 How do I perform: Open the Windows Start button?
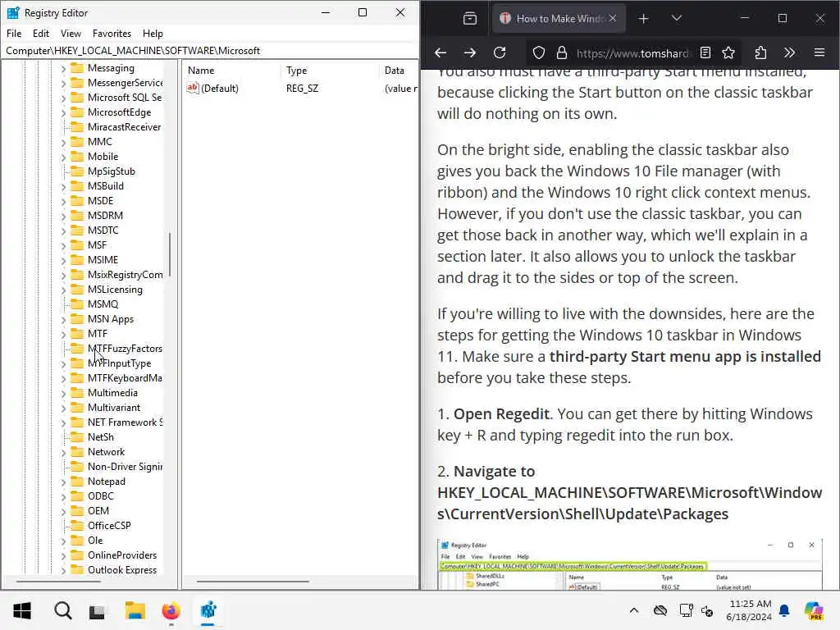(x=22, y=610)
